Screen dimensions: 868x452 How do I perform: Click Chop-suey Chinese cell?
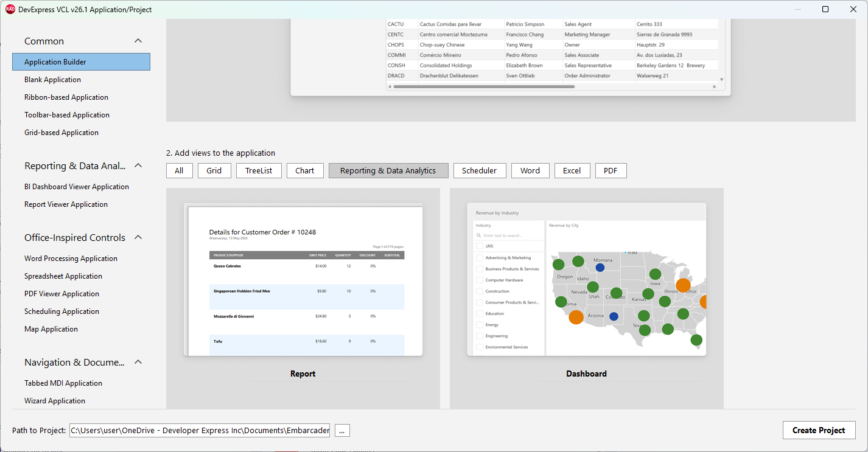coord(442,45)
